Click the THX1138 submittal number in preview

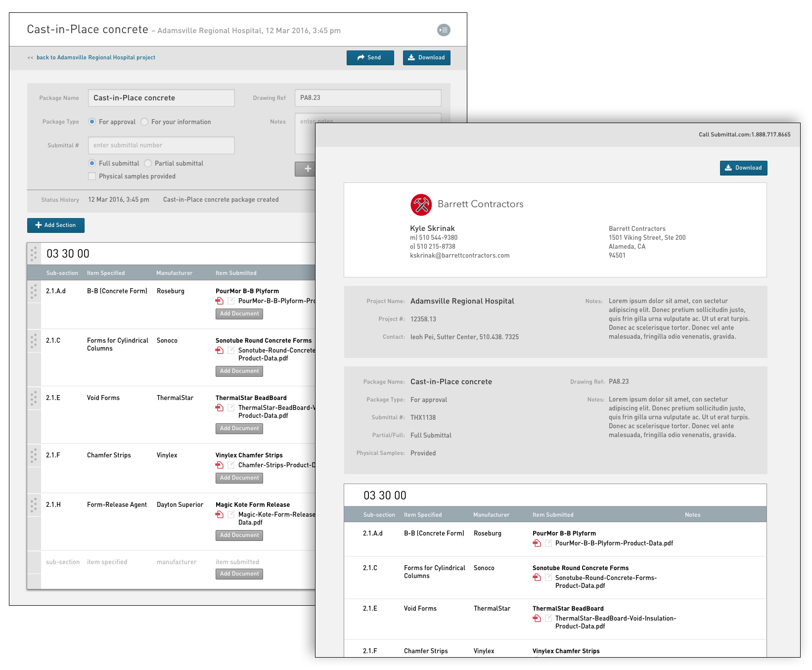point(423,418)
